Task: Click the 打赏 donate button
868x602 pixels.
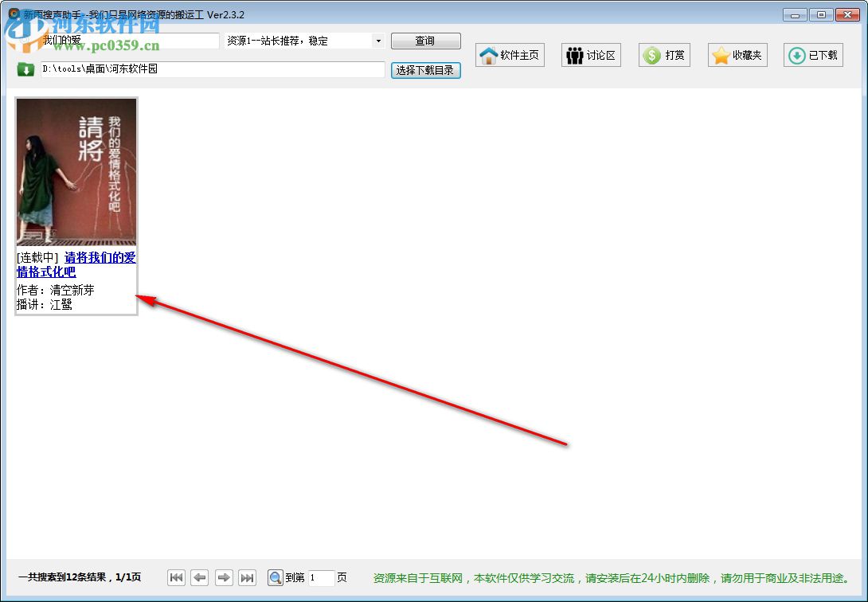Action: tap(664, 55)
